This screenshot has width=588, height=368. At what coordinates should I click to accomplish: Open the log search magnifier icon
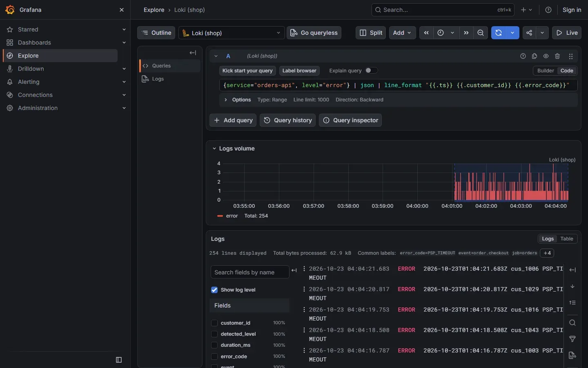(x=572, y=323)
